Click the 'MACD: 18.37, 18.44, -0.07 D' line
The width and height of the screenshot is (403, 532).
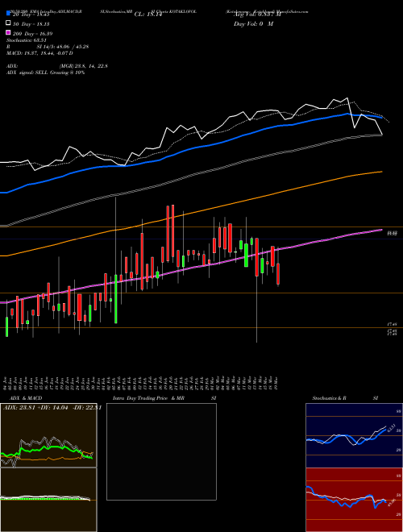click(x=39, y=53)
